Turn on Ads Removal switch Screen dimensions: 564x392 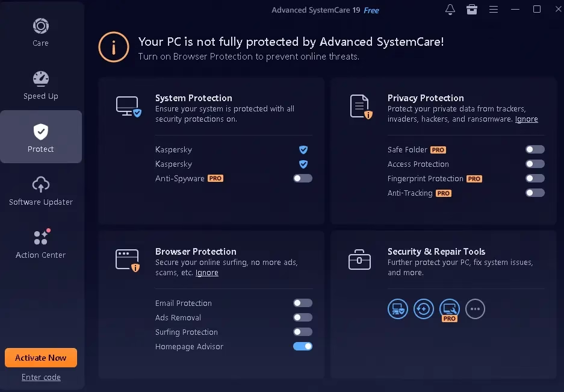pos(303,317)
